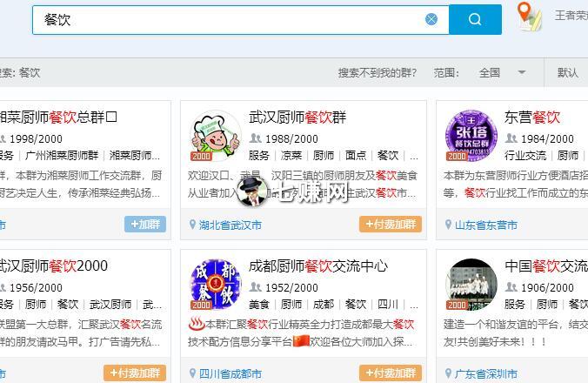Open the 湖北省武汉市 location link
Image resolution: width=588 pixels, height=383 pixels.
(x=231, y=225)
